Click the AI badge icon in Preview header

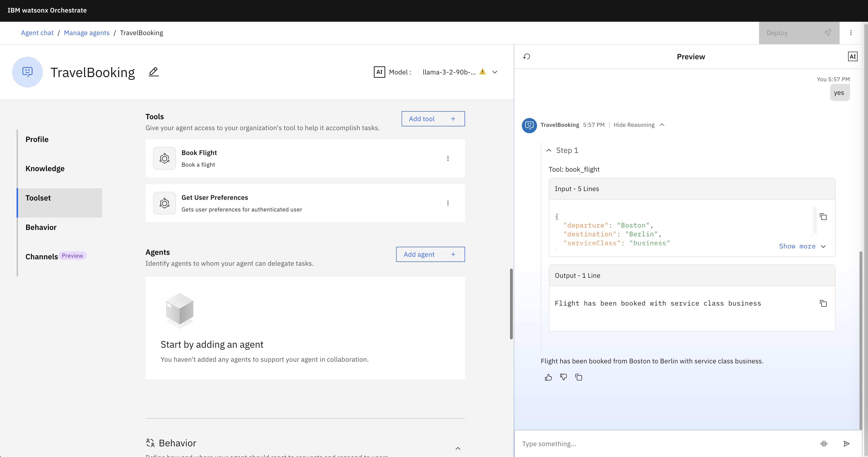pyautogui.click(x=853, y=56)
